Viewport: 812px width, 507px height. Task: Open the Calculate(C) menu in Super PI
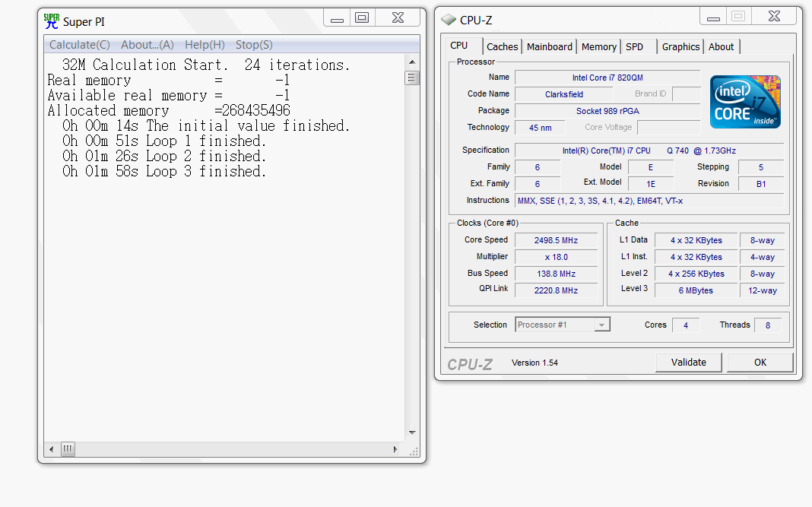point(80,45)
